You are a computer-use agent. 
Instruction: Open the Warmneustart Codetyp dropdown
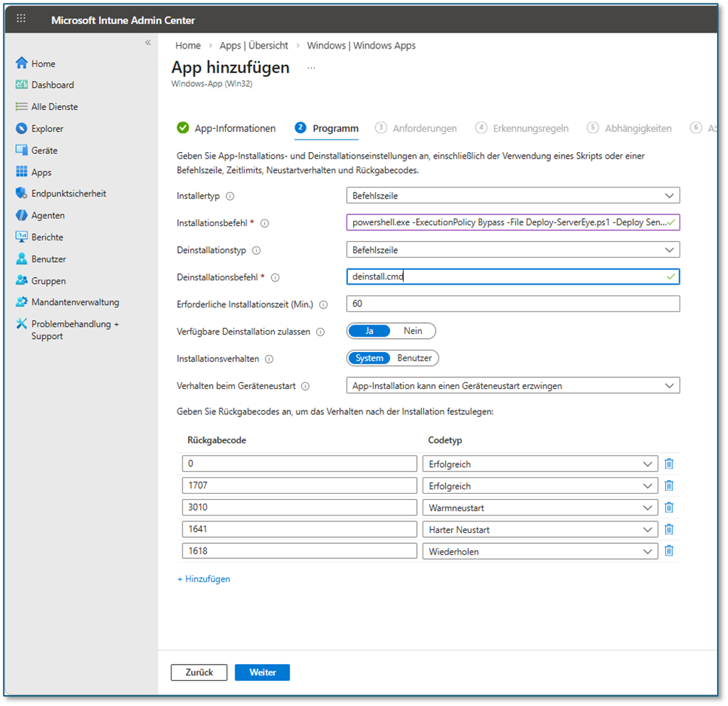(x=540, y=508)
